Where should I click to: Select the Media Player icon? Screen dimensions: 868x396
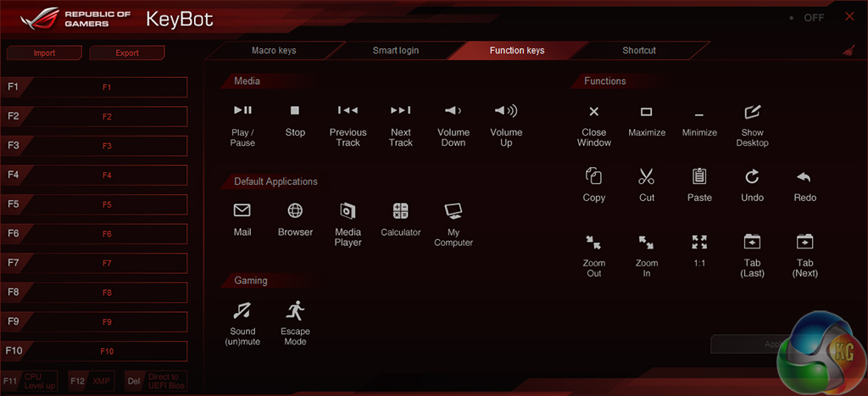(348, 210)
